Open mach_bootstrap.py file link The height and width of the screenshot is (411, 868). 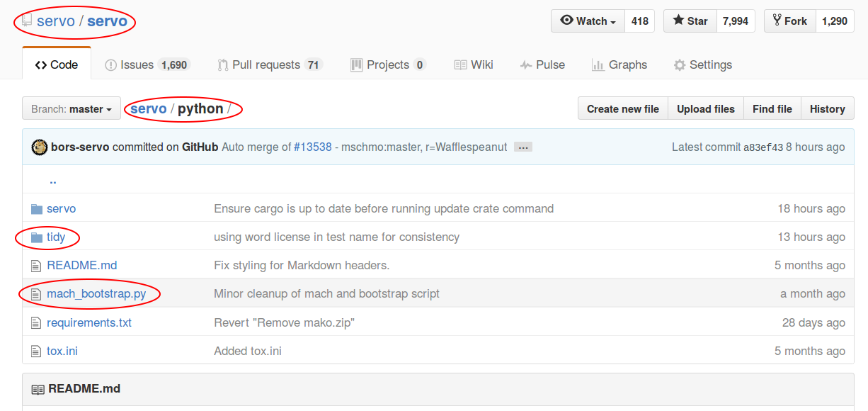96,294
